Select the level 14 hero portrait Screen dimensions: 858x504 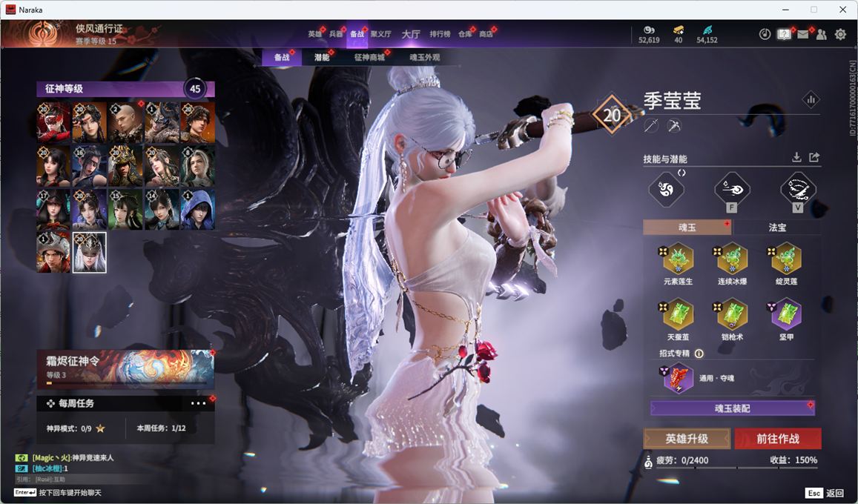162,209
